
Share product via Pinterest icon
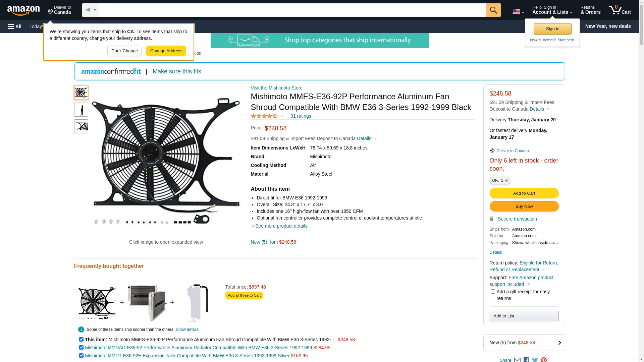coord(544,360)
